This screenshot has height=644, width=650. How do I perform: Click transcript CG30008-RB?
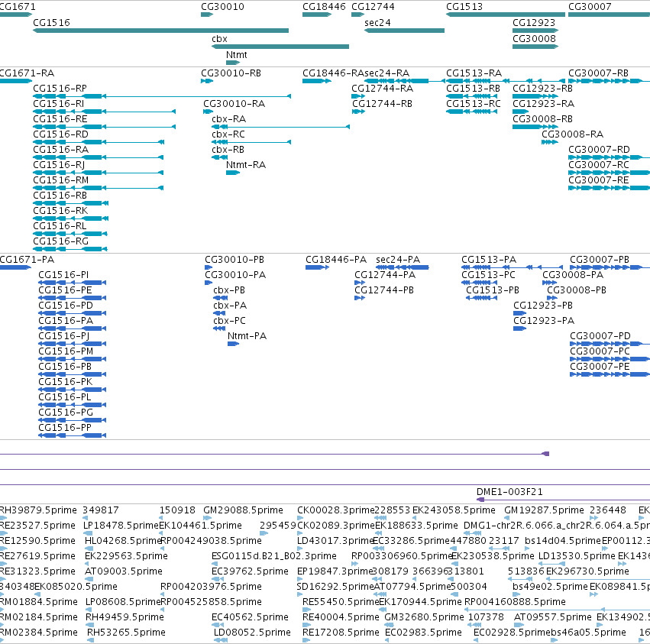click(542, 119)
